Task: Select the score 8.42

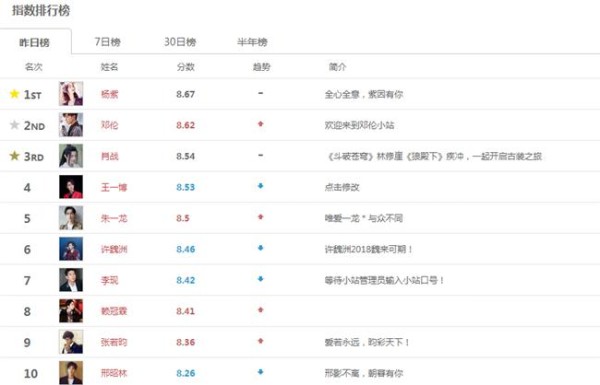Action: click(186, 280)
